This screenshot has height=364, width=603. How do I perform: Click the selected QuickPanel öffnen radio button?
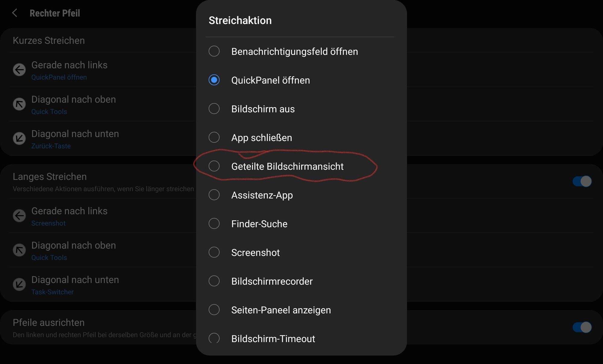[x=214, y=80]
